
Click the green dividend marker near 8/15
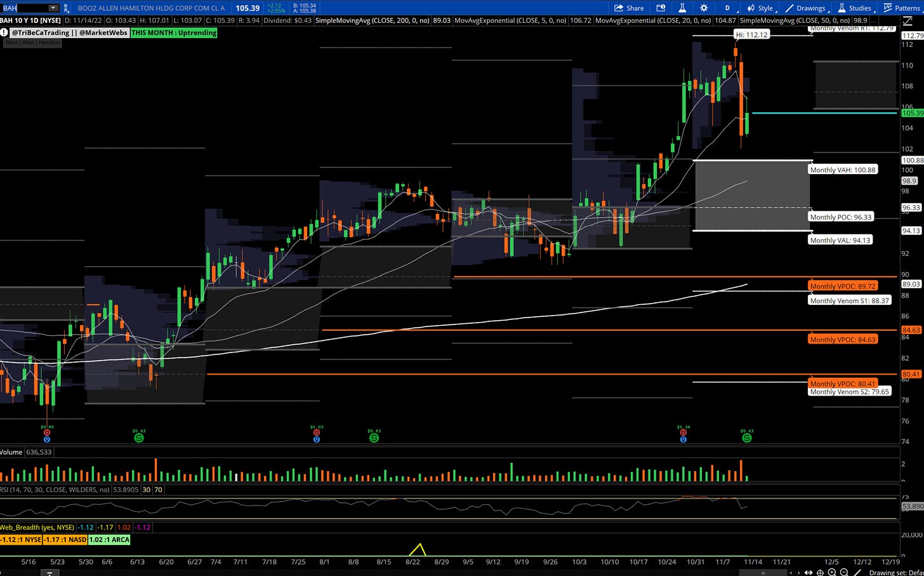[x=374, y=438]
